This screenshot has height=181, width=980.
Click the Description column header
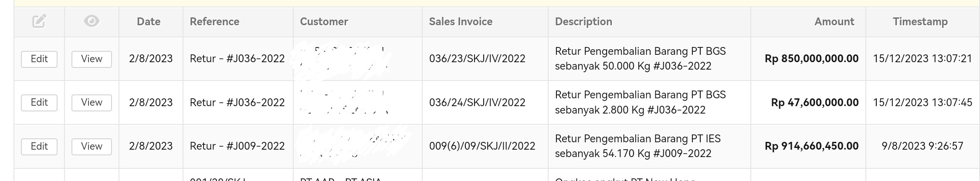coord(583,22)
